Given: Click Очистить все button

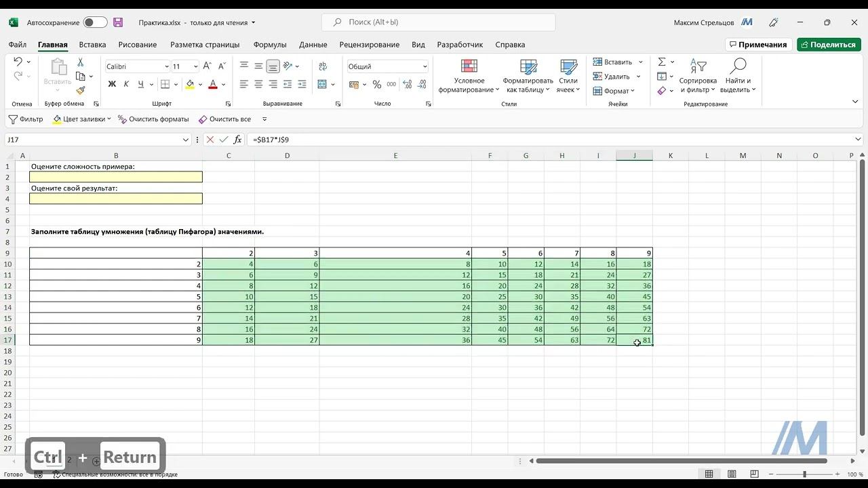Looking at the screenshot, I should (224, 119).
